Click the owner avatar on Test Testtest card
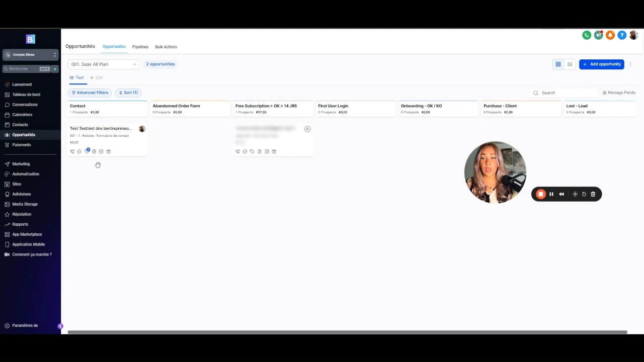 142,129
